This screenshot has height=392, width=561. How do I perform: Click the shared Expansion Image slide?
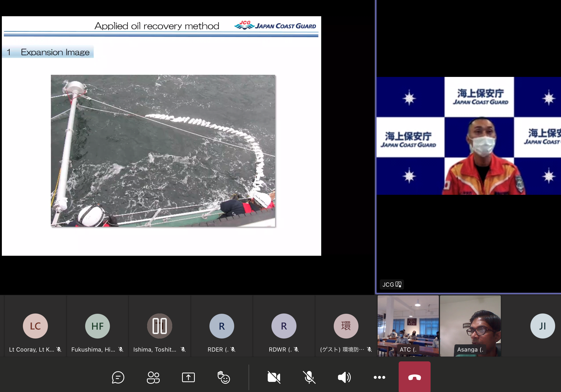pos(162,136)
